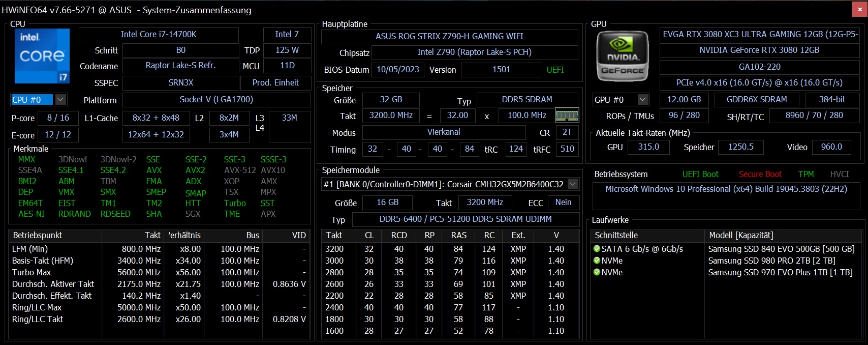Click the 1600 row in timings table
Image resolution: width=868 pixels, height=345 pixels.
coord(450,331)
